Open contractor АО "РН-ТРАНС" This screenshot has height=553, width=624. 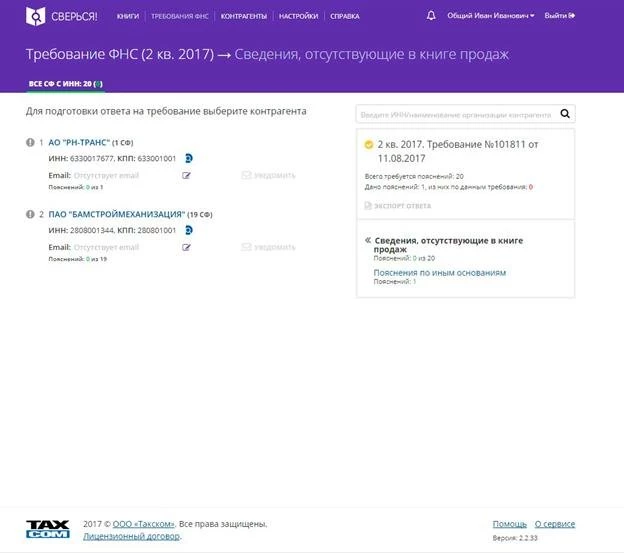77,142
